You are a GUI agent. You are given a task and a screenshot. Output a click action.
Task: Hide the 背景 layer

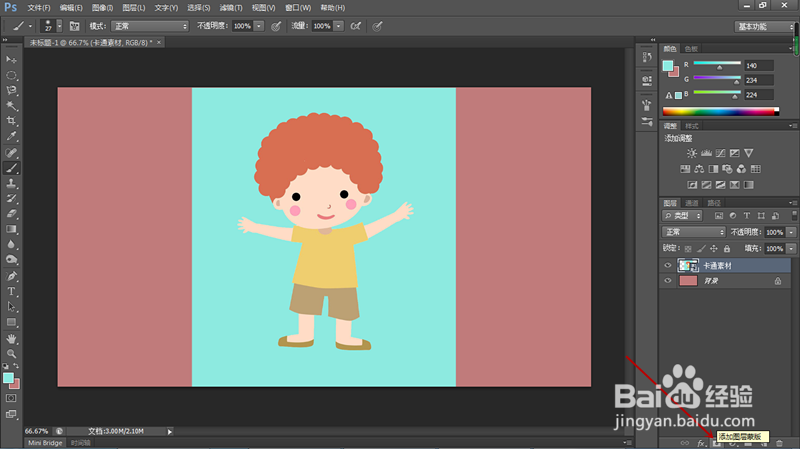pos(668,281)
